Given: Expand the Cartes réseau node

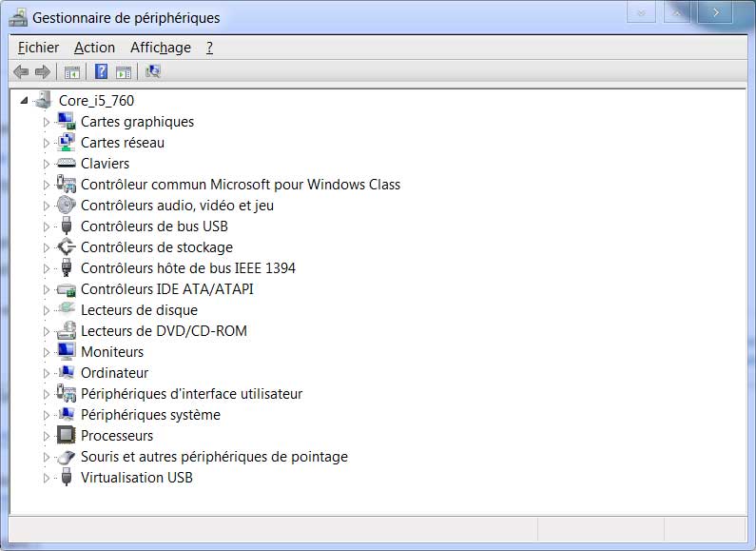Looking at the screenshot, I should click(47, 143).
